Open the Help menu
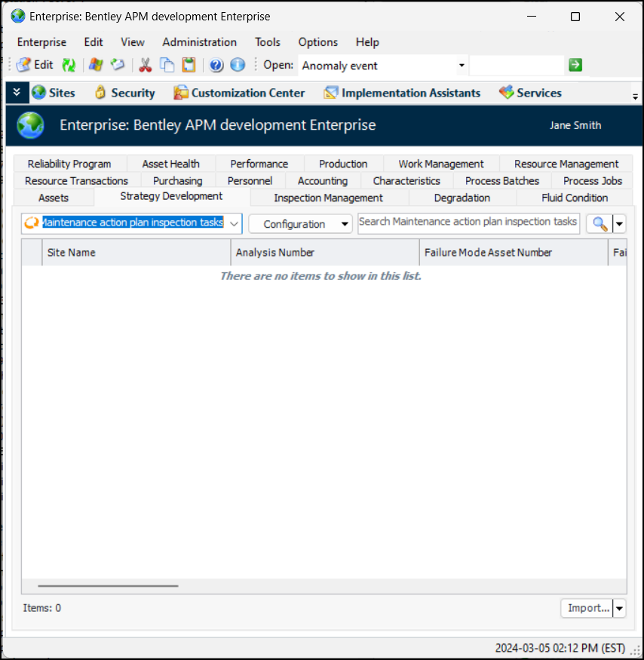This screenshot has width=644, height=660. [367, 42]
